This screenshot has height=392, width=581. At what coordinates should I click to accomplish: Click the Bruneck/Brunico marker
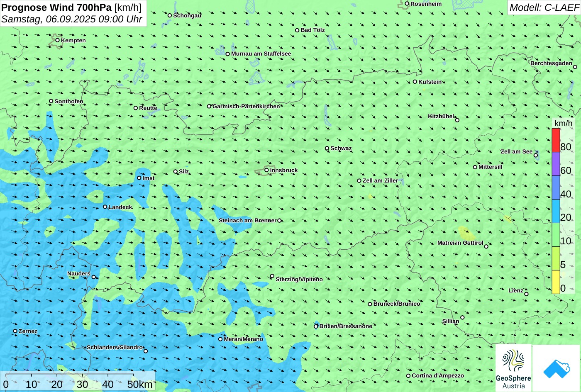pos(370,304)
